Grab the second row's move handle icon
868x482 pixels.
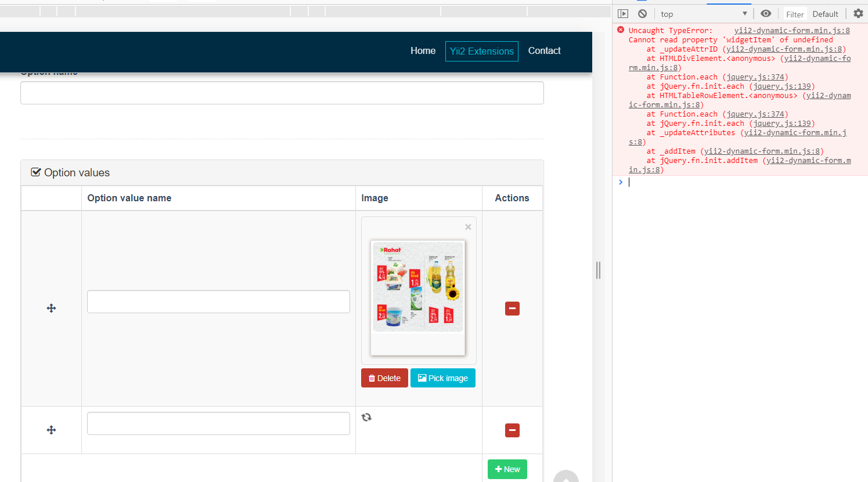click(x=51, y=430)
